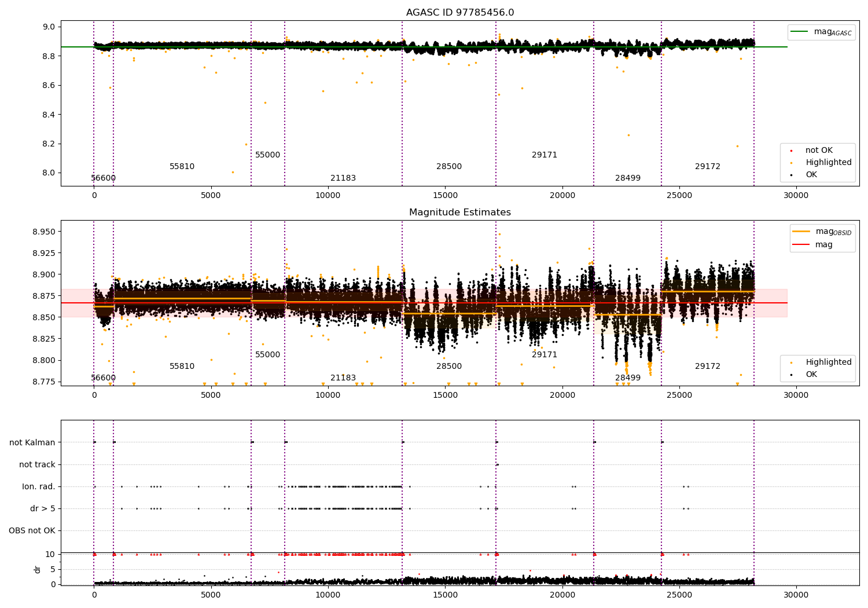Click the "Magnitude Estimates" subplot title

[x=460, y=213]
